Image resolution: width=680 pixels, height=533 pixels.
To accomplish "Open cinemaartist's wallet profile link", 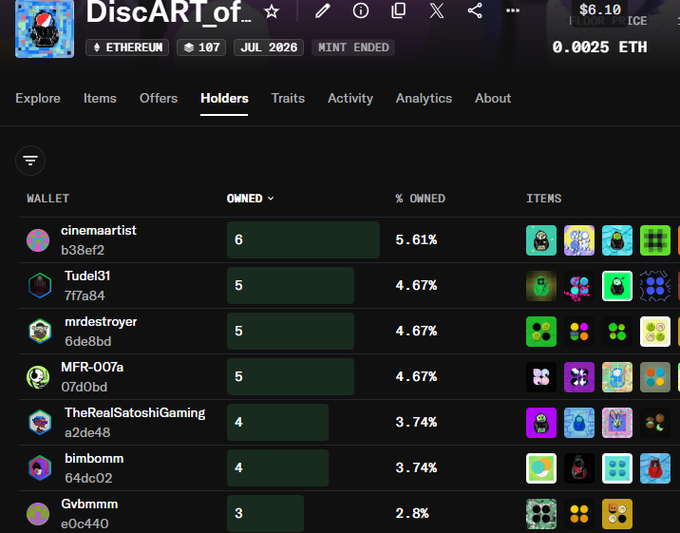I will tap(98, 230).
